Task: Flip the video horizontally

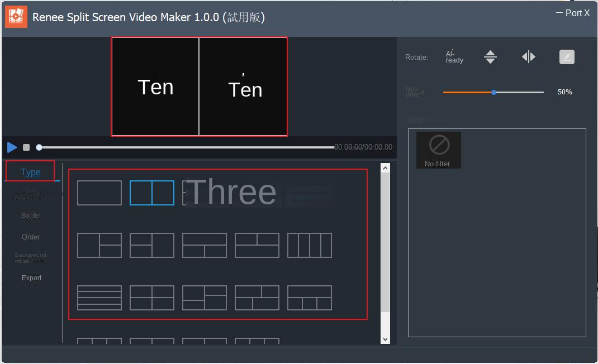Action: pyautogui.click(x=529, y=56)
